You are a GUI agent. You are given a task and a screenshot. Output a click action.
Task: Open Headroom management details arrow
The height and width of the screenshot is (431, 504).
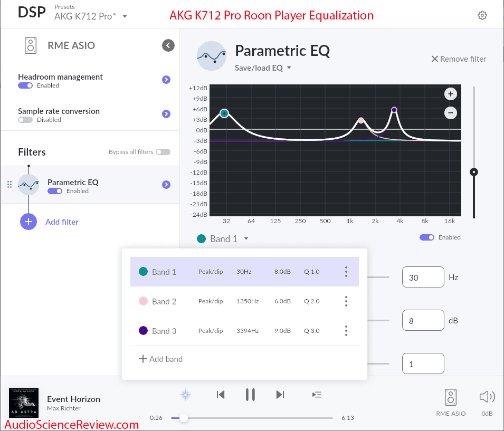click(x=166, y=80)
